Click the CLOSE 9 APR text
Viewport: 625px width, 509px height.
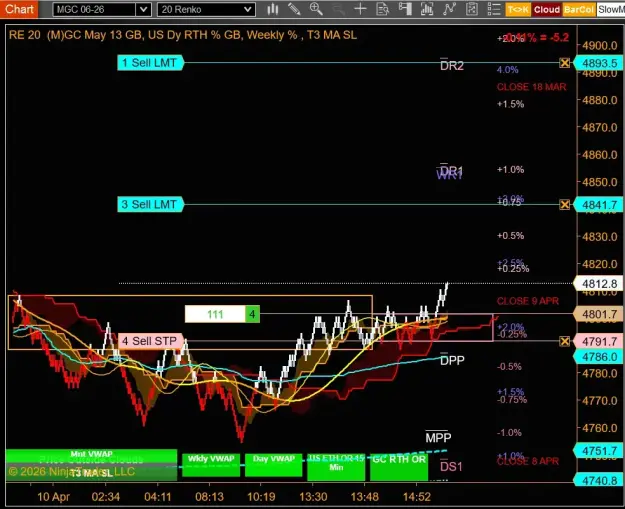(x=528, y=301)
